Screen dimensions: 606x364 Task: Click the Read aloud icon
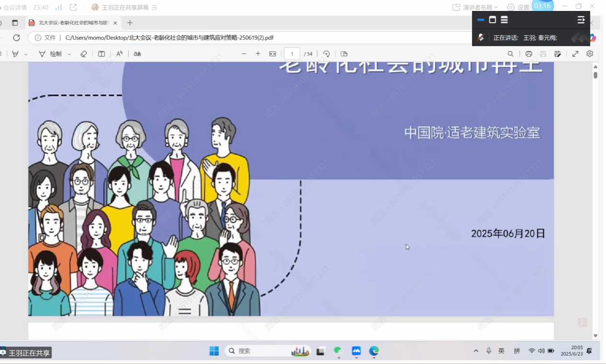tap(120, 54)
